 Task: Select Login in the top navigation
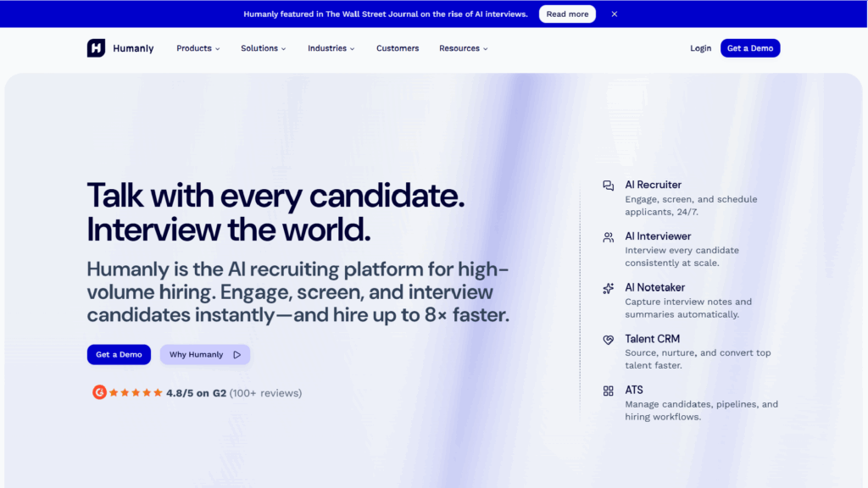coord(700,48)
